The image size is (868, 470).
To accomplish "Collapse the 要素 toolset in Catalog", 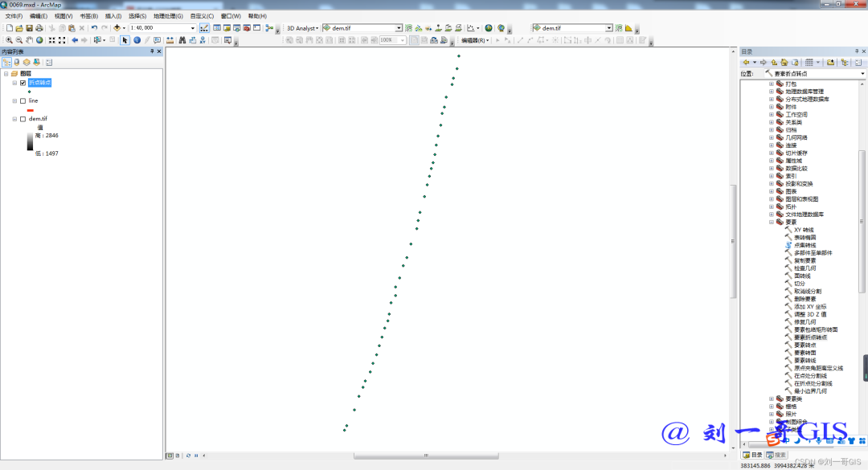I will 771,222.
